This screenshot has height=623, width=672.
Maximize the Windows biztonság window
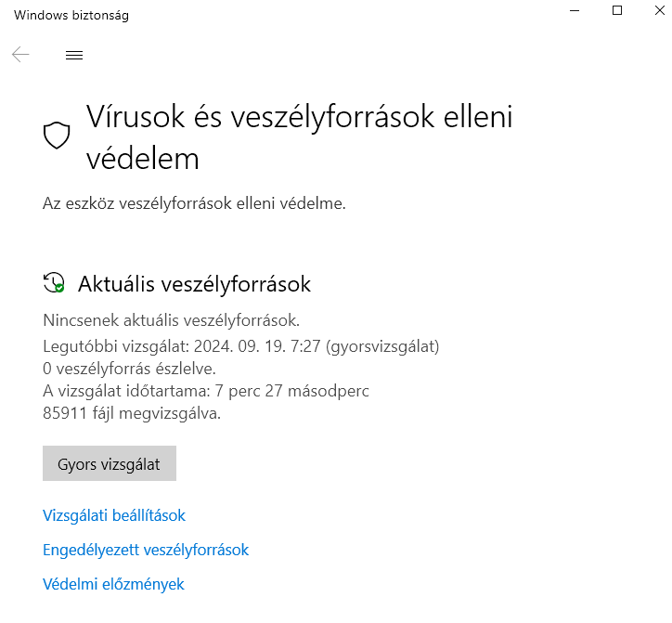coord(617,10)
